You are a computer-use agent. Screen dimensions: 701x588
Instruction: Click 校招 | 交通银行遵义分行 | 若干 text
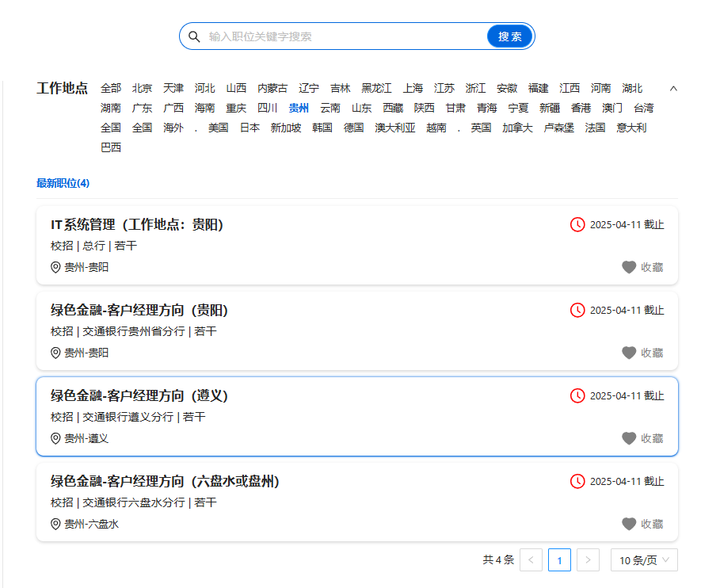[x=128, y=417]
